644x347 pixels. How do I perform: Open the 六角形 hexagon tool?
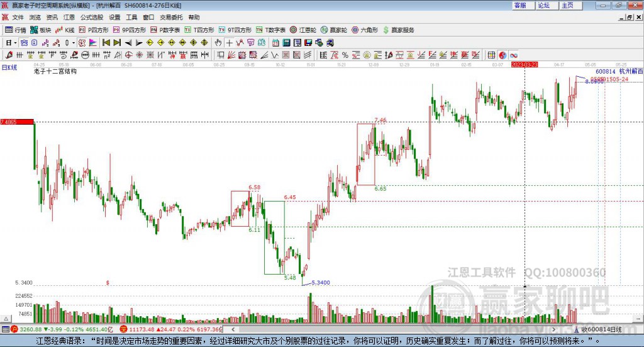[x=365, y=30]
